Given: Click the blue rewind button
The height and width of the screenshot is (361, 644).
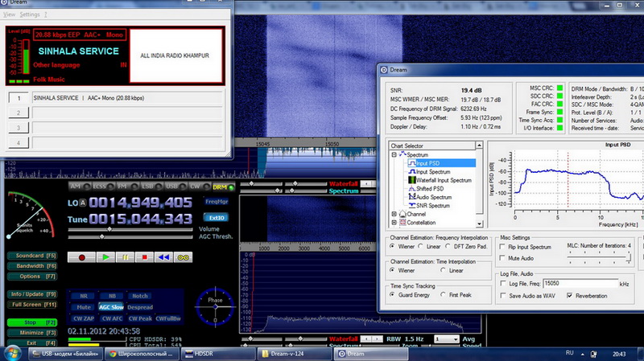Looking at the screenshot, I should click(164, 257).
